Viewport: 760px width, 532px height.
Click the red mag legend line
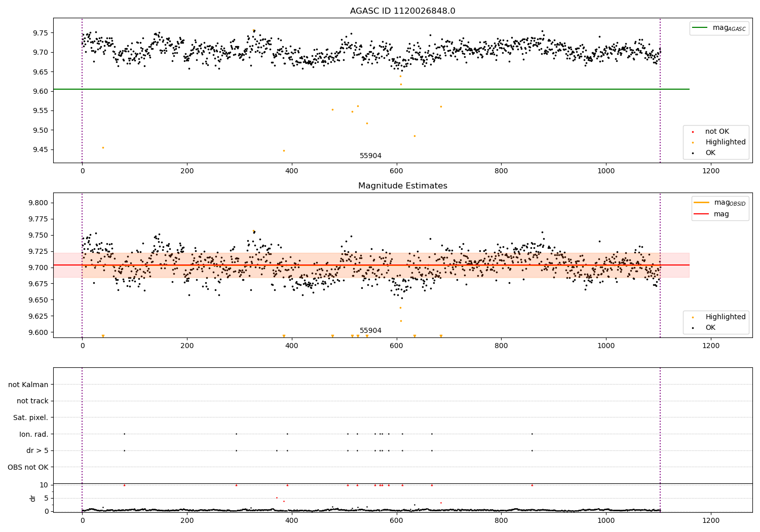pos(702,214)
